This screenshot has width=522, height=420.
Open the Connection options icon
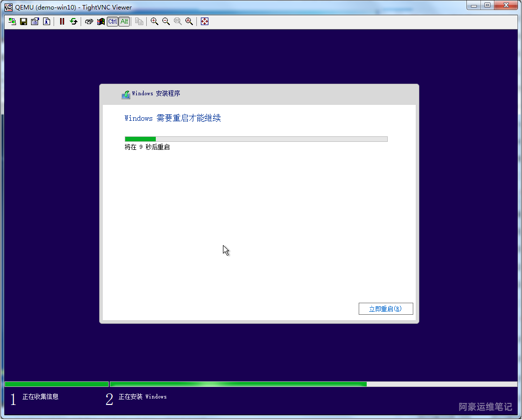click(35, 22)
